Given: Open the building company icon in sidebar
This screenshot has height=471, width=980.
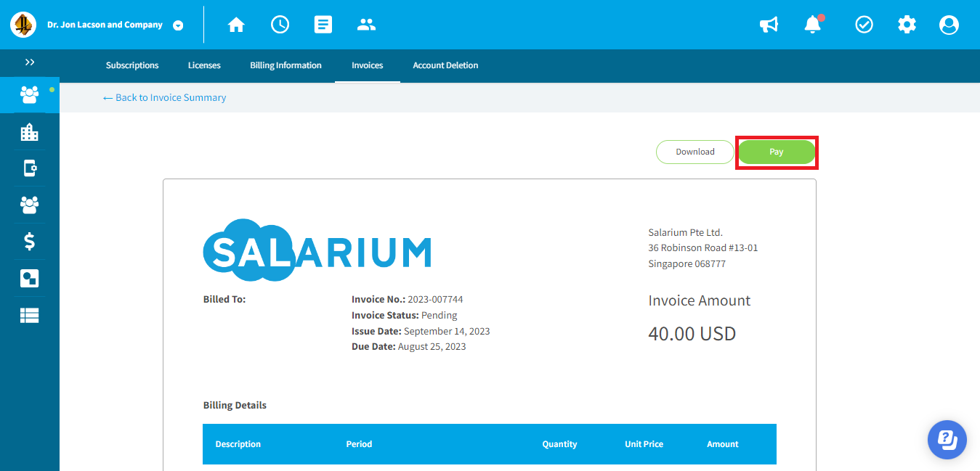Looking at the screenshot, I should click(x=30, y=132).
